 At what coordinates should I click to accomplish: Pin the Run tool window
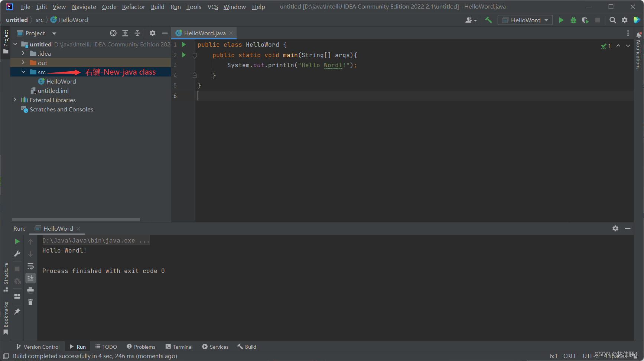click(x=17, y=312)
